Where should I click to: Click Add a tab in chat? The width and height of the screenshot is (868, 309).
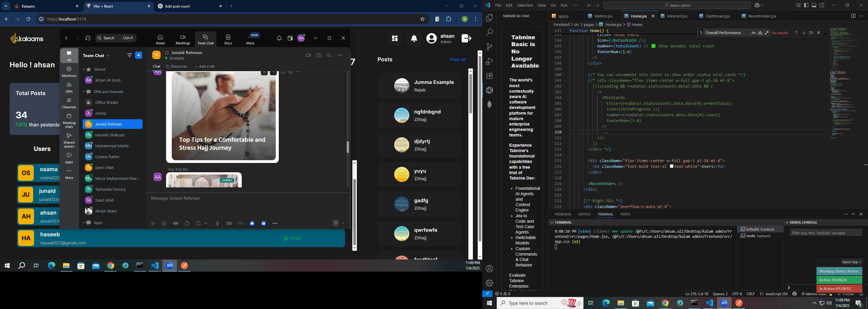205,66
